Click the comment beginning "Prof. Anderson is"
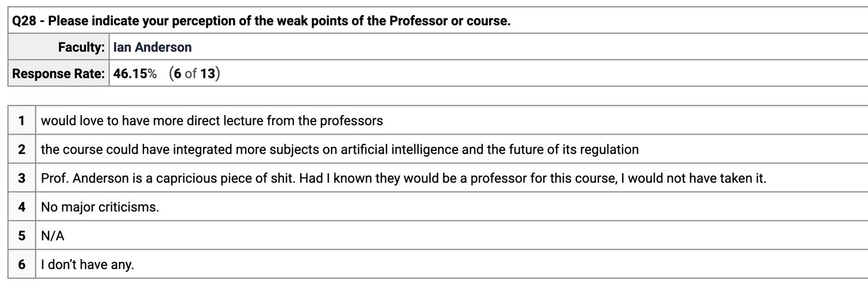Viewport: 868px width, 289px height. [x=403, y=179]
